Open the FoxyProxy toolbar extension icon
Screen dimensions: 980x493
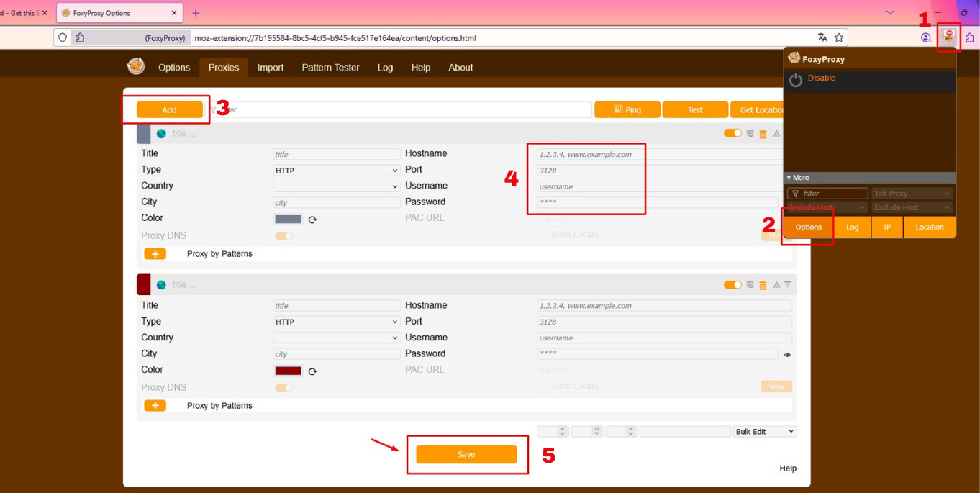948,37
